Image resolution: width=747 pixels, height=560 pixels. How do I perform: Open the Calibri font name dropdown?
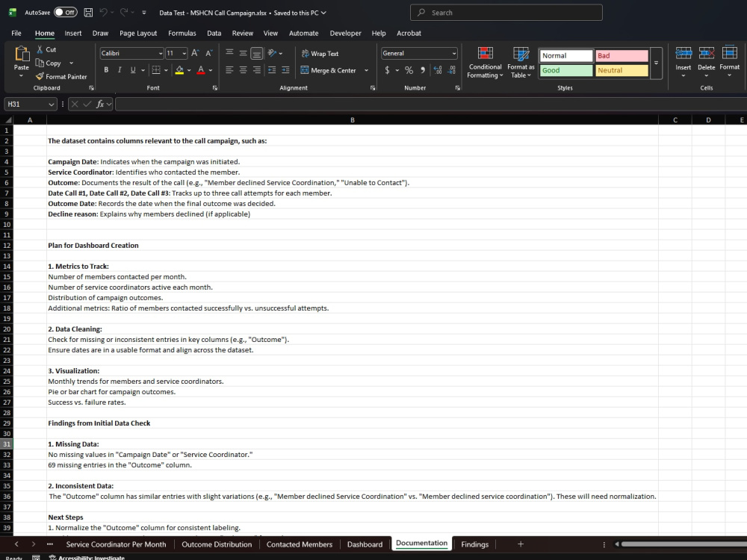coord(160,53)
